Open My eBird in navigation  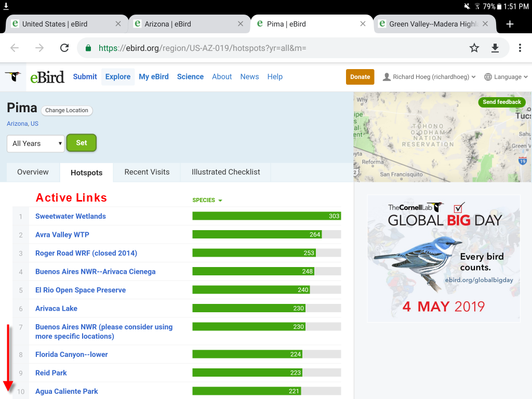[154, 77]
